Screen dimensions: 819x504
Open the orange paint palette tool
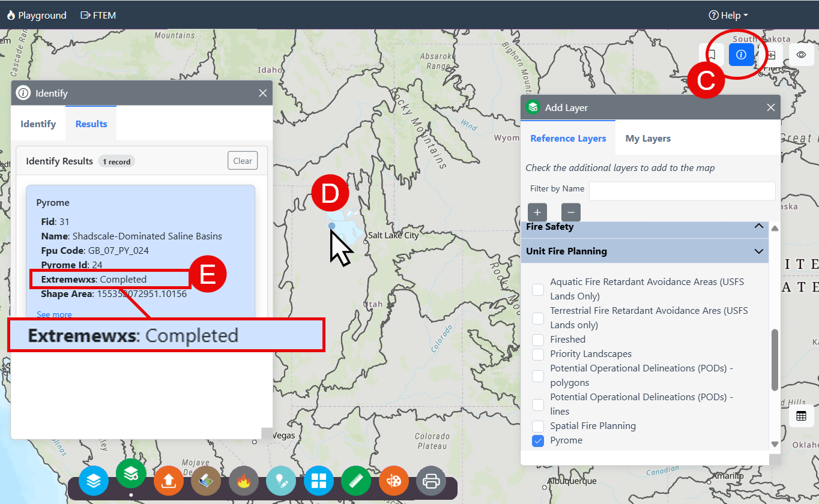[394, 481]
